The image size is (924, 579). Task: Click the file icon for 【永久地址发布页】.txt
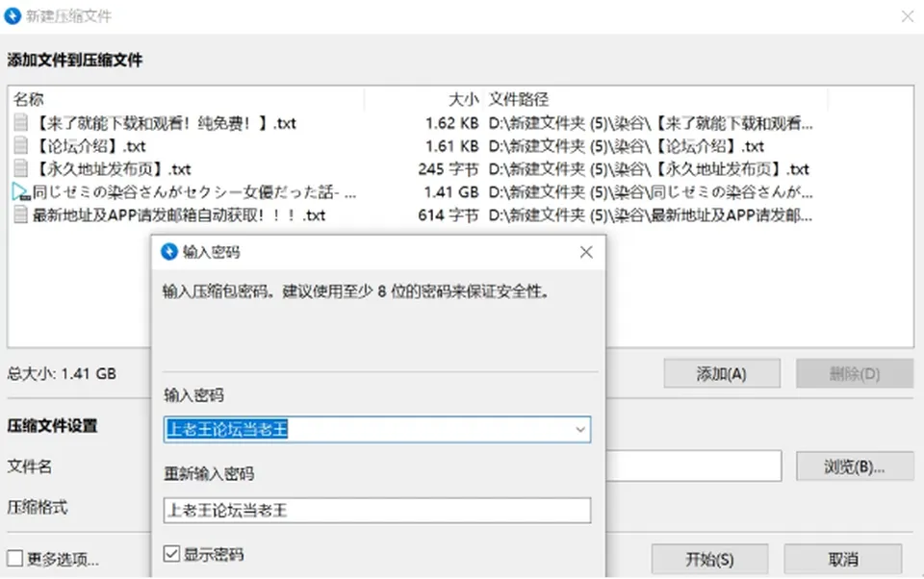tap(20, 169)
